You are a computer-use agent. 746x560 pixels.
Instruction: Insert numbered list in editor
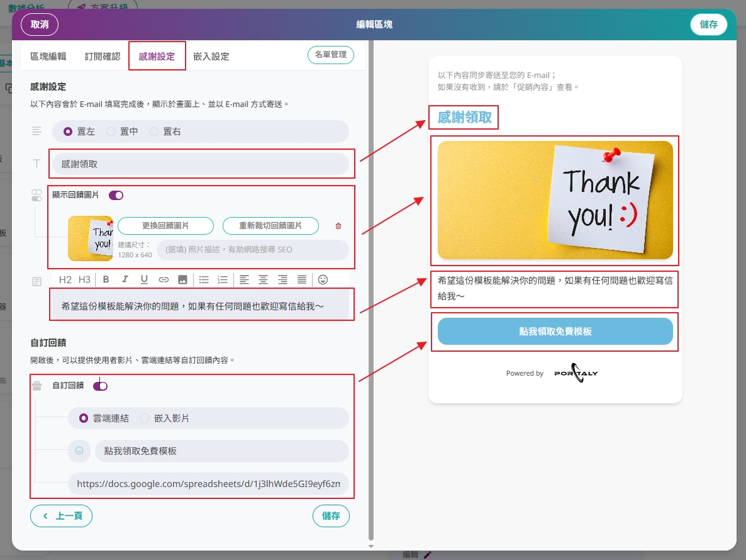(x=223, y=280)
